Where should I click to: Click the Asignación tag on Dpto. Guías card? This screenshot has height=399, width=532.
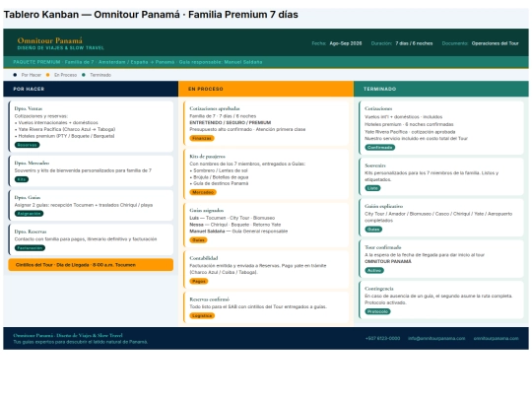[30, 214]
